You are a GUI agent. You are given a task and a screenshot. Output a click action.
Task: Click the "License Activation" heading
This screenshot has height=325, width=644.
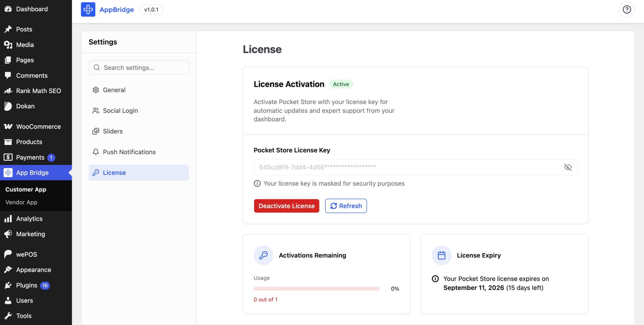click(289, 84)
